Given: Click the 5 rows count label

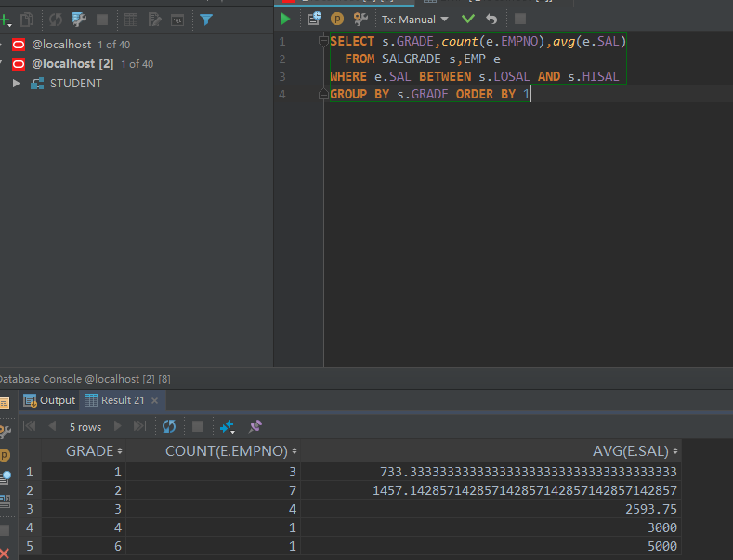Looking at the screenshot, I should (x=85, y=427).
